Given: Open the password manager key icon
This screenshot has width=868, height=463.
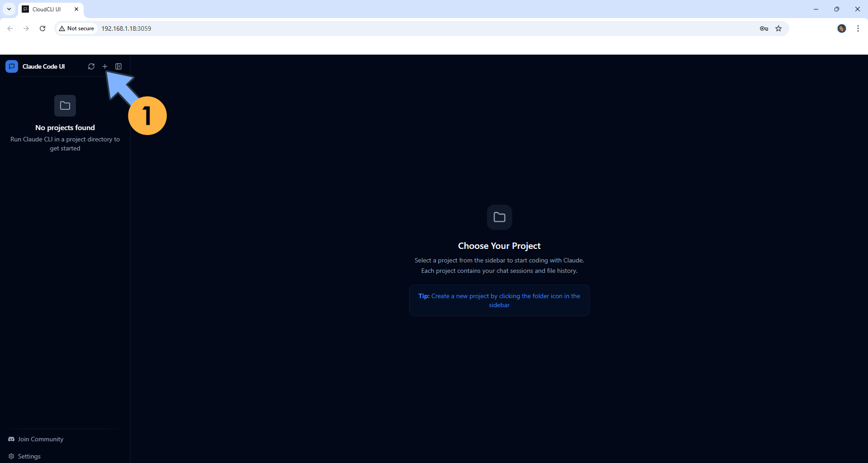Looking at the screenshot, I should pyautogui.click(x=764, y=28).
